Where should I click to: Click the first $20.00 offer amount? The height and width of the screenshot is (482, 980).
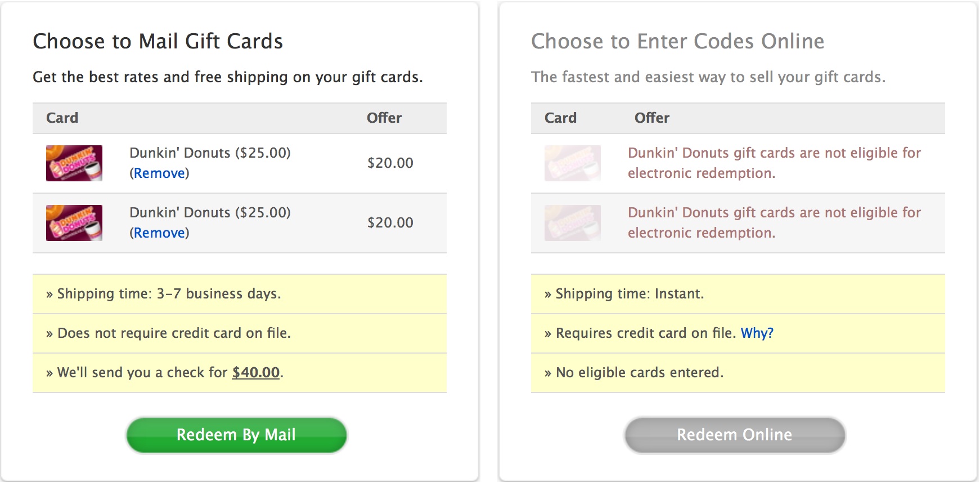390,163
